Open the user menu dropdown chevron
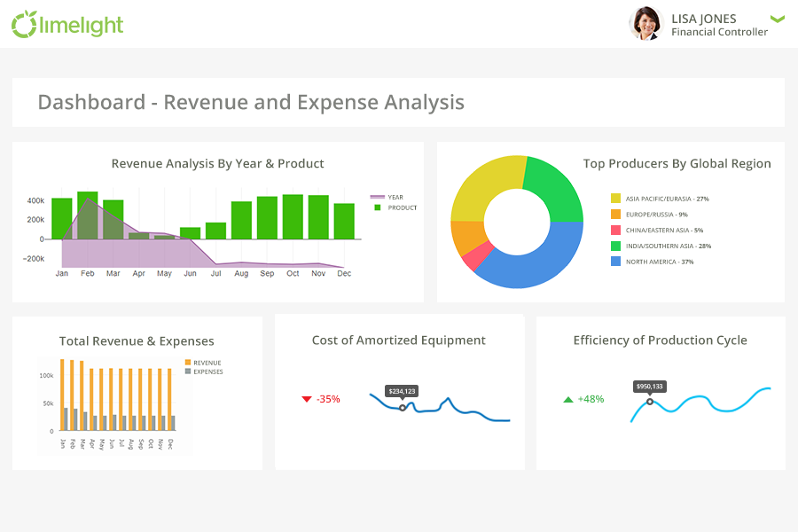Viewport: 798px width, 532px height. point(778,19)
